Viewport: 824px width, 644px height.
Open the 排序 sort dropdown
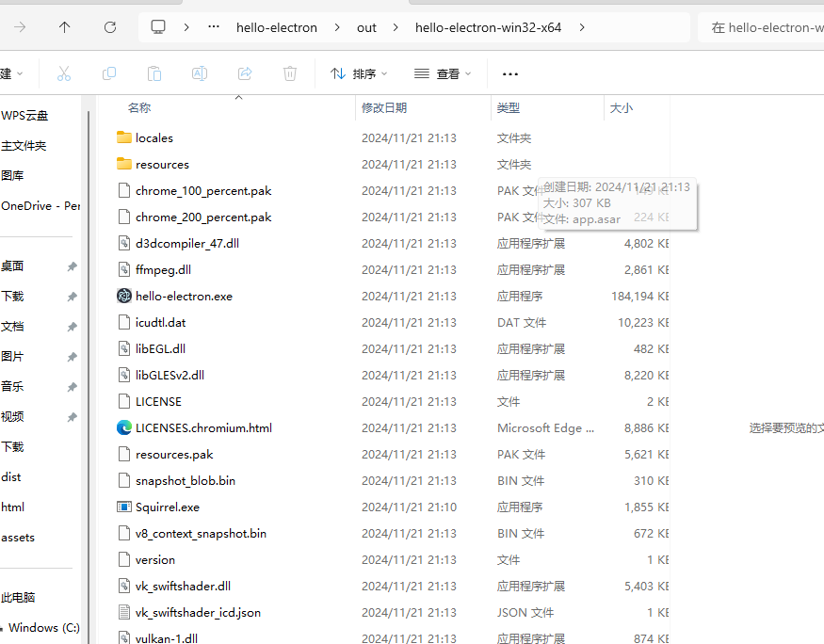[x=359, y=74]
